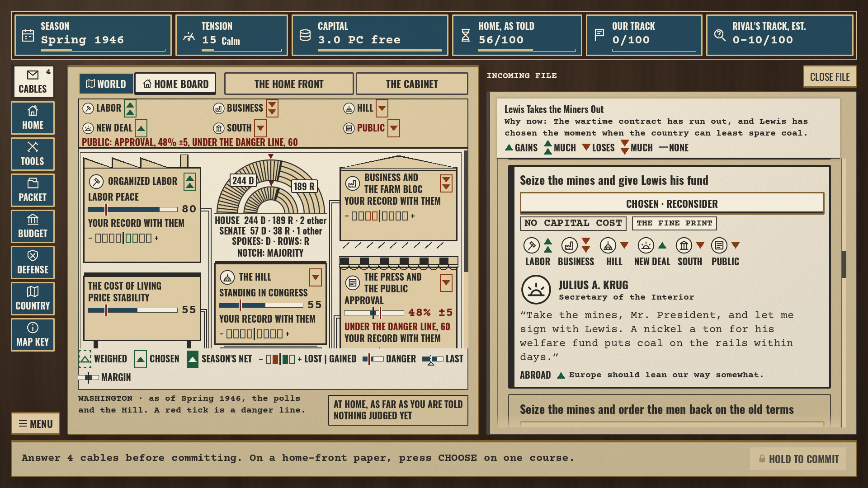The height and width of the screenshot is (488, 868).
Task: Open The Fine Print for this option
Action: (x=674, y=223)
